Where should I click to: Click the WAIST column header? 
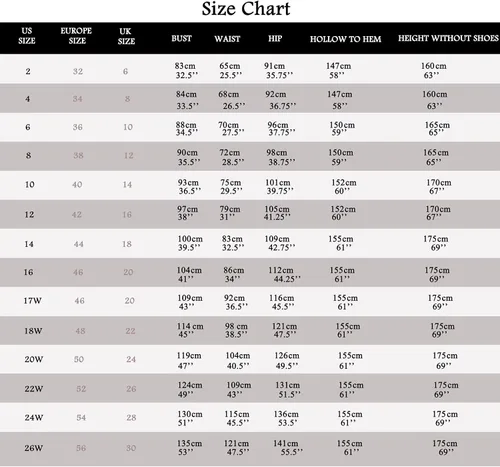click(x=227, y=39)
